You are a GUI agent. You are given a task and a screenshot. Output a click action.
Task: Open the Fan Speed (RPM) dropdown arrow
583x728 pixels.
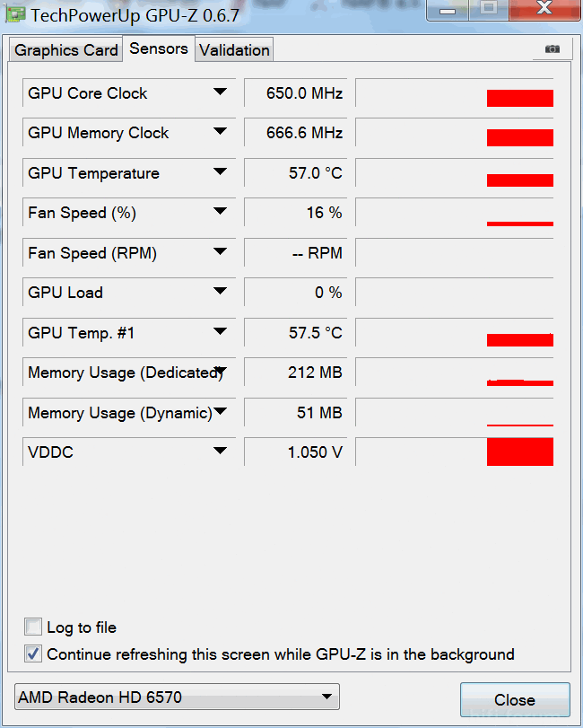click(221, 251)
